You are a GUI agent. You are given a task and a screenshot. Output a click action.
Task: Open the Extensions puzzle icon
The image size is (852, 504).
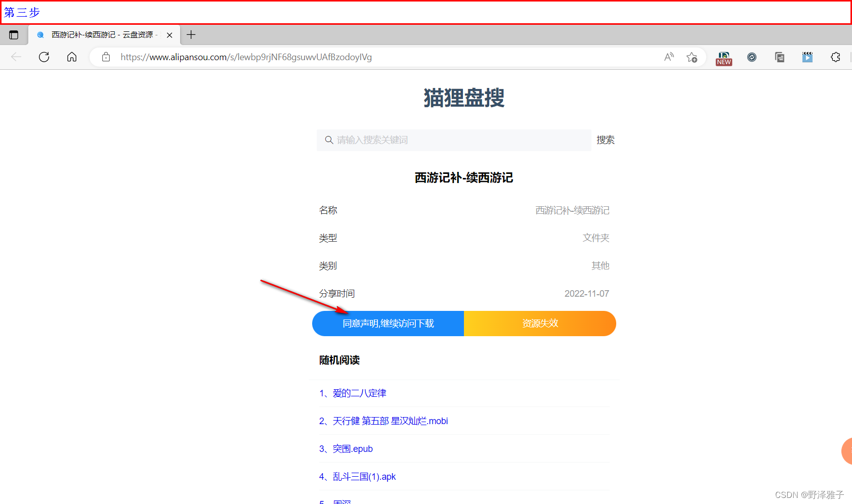(835, 57)
